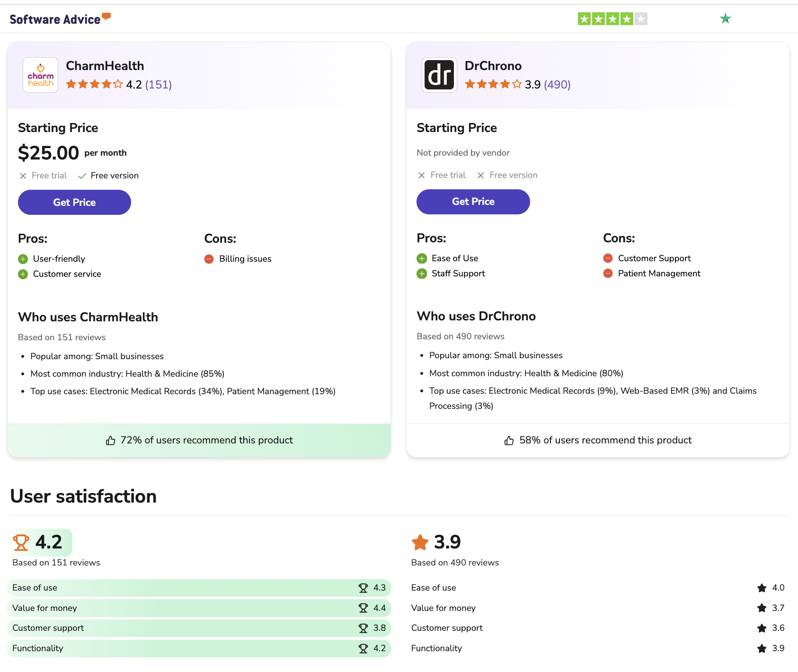Click 'Based on 151 reviews' under 4.2 score
The width and height of the screenshot is (798, 672).
tap(56, 563)
